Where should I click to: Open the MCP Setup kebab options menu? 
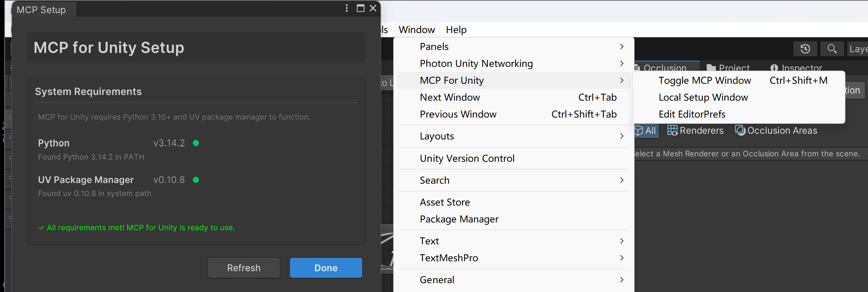point(347,8)
